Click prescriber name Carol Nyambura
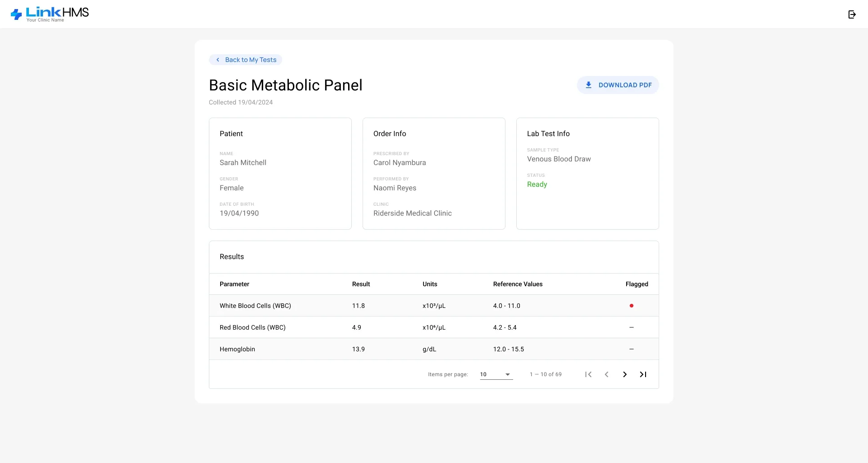This screenshot has height=463, width=868. (x=400, y=163)
